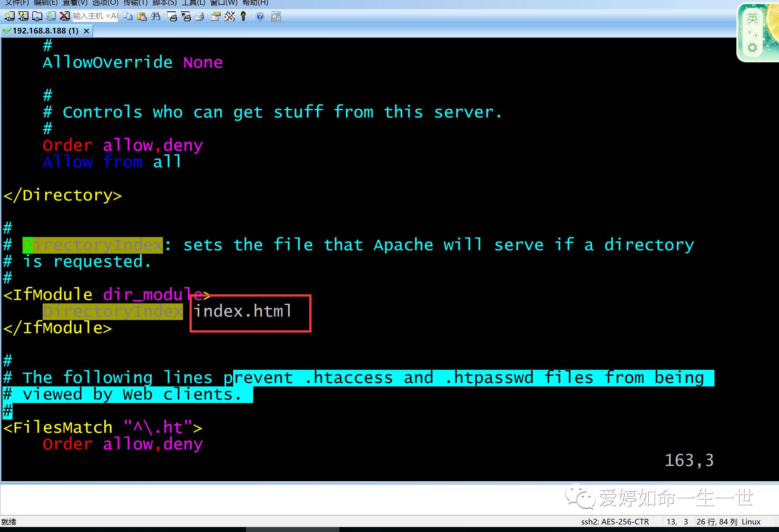The width and height of the screenshot is (779, 532).
Task: Open the Public Key Assistant key icon
Action: click(x=243, y=16)
